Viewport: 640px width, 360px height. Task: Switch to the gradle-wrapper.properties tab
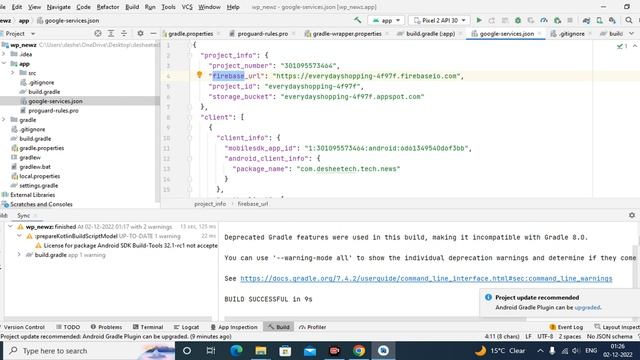(346, 33)
